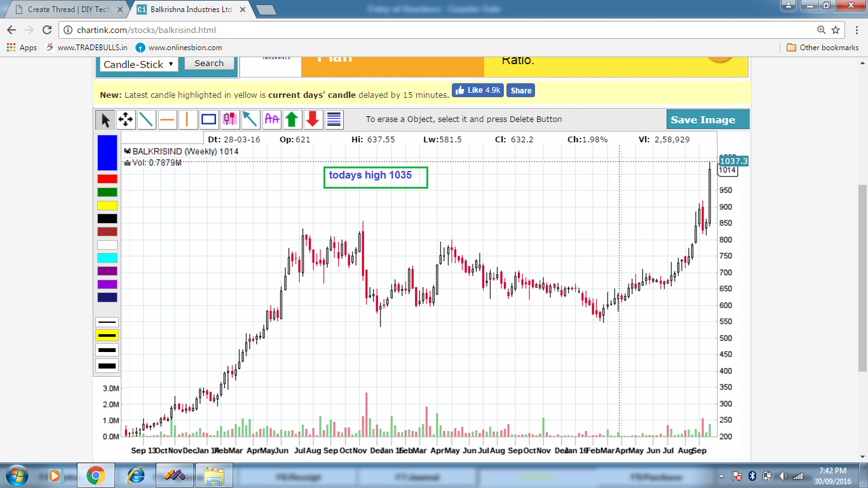Reload the page in Chrome
Image resolution: width=868 pixels, height=488 pixels.
coord(47,30)
